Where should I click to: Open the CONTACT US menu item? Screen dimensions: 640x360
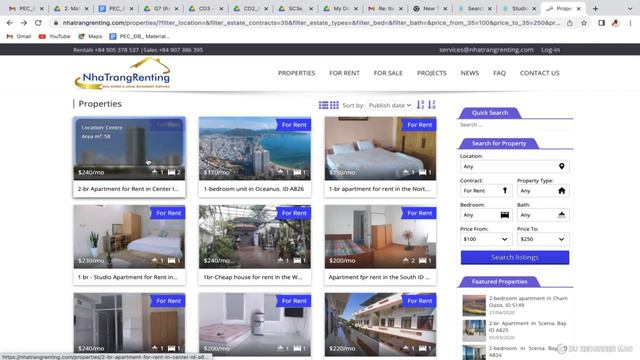(539, 73)
